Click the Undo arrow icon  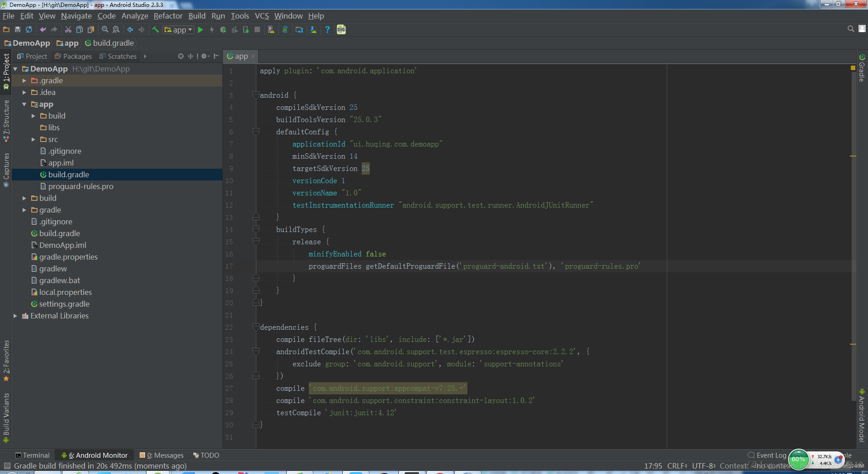(x=43, y=29)
